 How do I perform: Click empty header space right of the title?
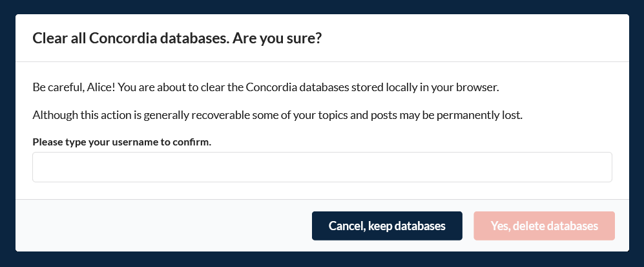pos(478,39)
